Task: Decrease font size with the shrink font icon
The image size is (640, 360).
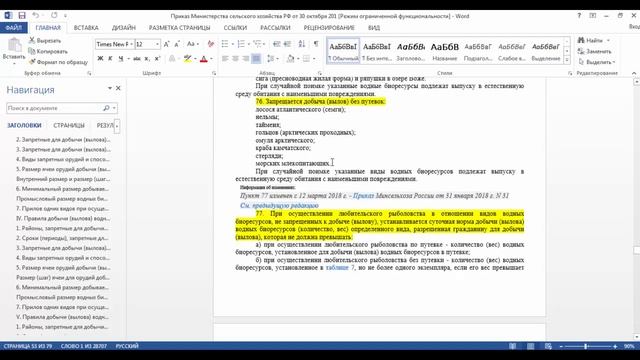Action: click(177, 44)
